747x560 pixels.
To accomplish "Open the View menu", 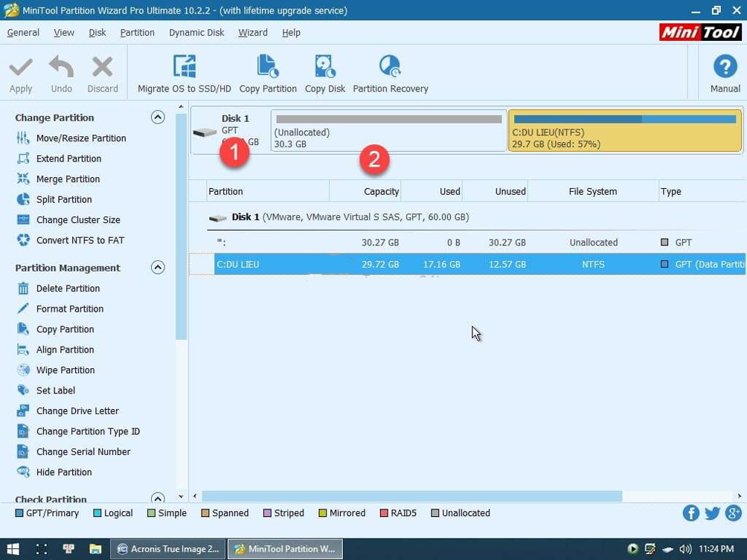I will (64, 33).
